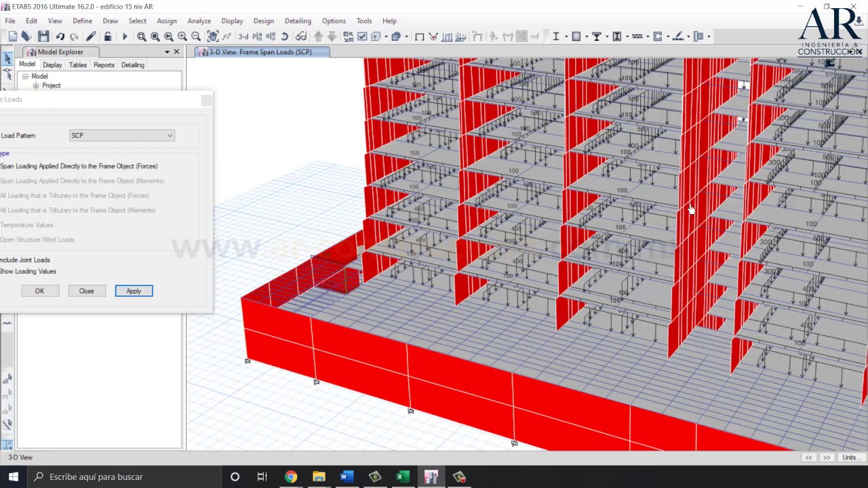The image size is (868, 488).
Task: Click the I-section frame toolbar icon
Action: tap(555, 37)
